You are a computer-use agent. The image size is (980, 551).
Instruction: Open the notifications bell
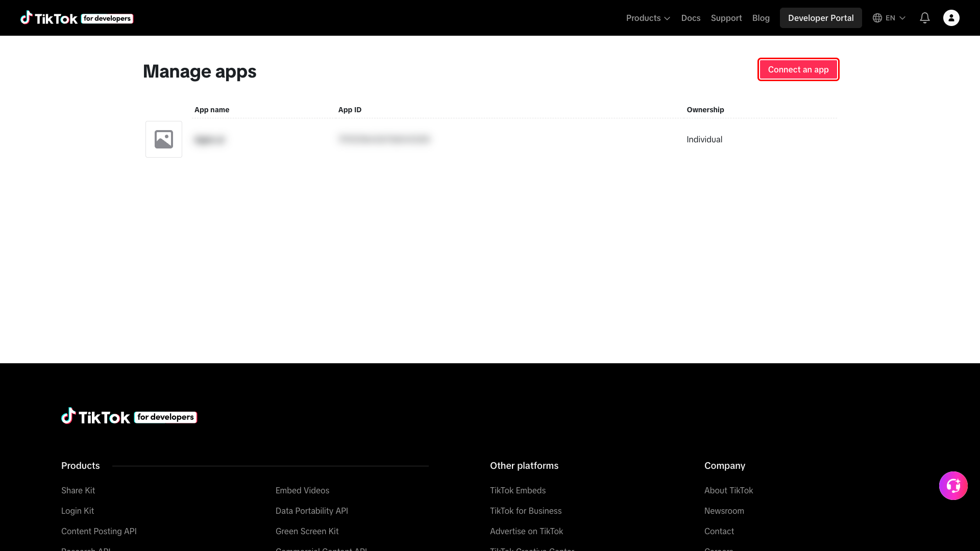click(x=925, y=18)
